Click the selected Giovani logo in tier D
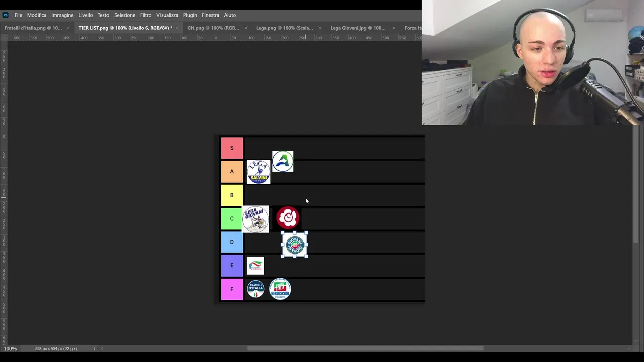Screen dimensions: 644x362 [x=294, y=245]
